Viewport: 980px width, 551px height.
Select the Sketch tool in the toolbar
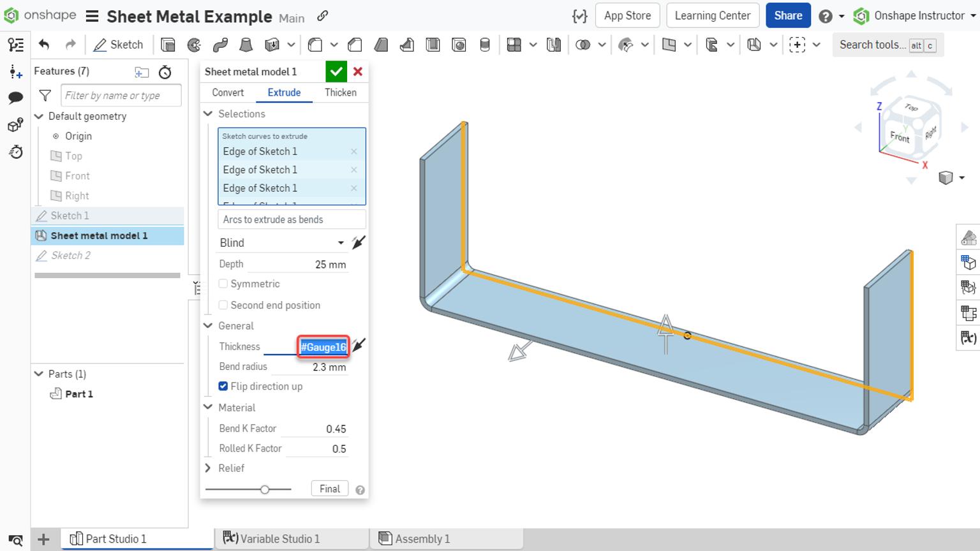pos(118,45)
